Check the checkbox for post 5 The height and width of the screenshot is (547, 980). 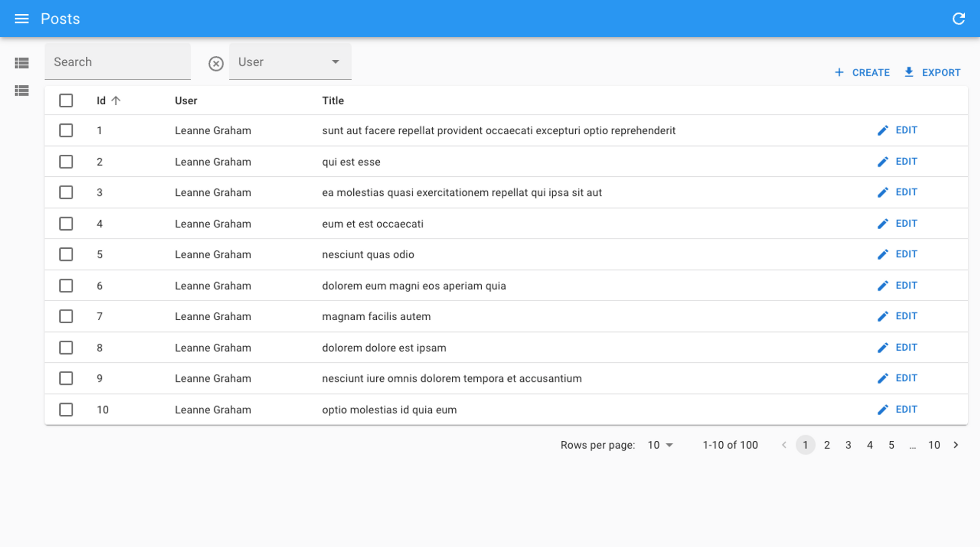coord(66,254)
